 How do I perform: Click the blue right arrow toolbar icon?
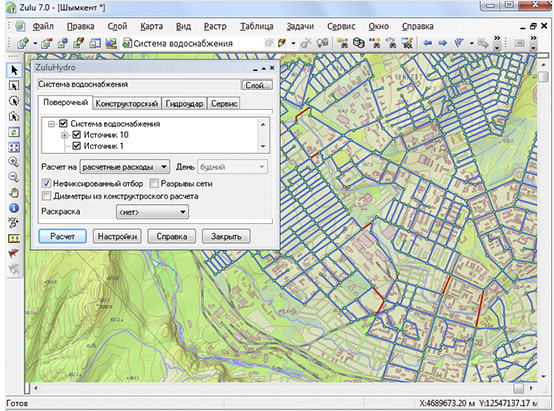coord(443,43)
